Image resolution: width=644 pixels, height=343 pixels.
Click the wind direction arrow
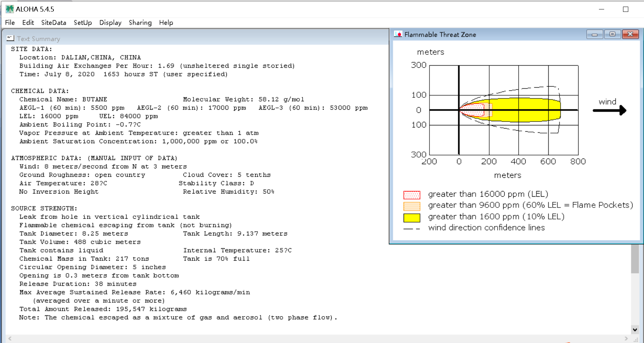609,110
